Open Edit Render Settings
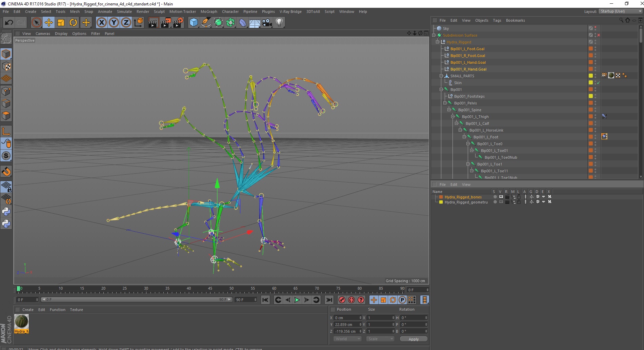 click(178, 23)
